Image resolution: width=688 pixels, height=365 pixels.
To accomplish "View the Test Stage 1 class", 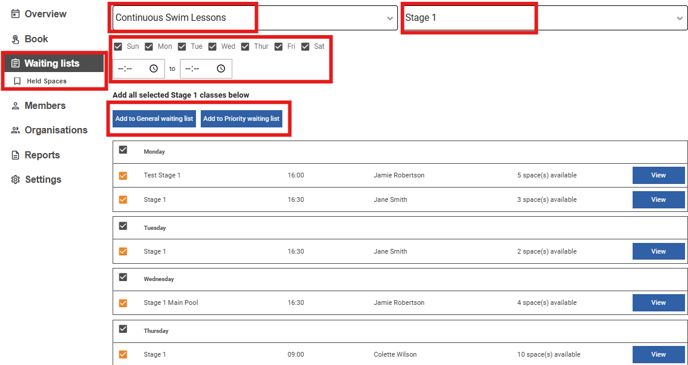I will (658, 175).
